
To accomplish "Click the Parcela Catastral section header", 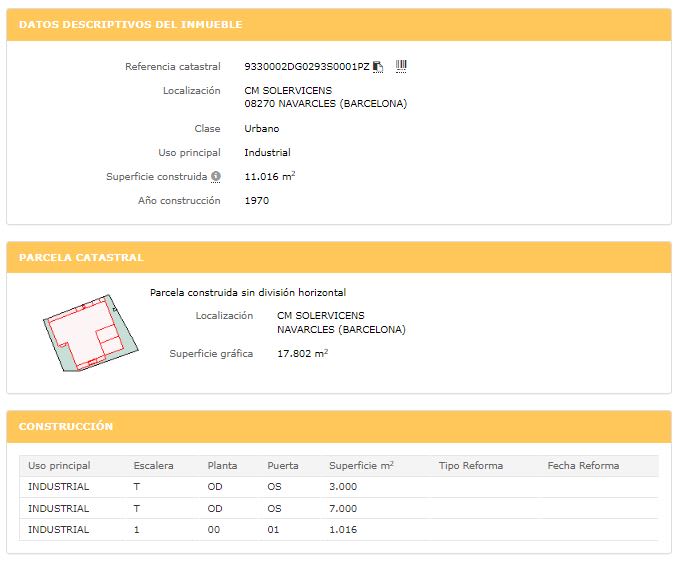I will [81, 257].
